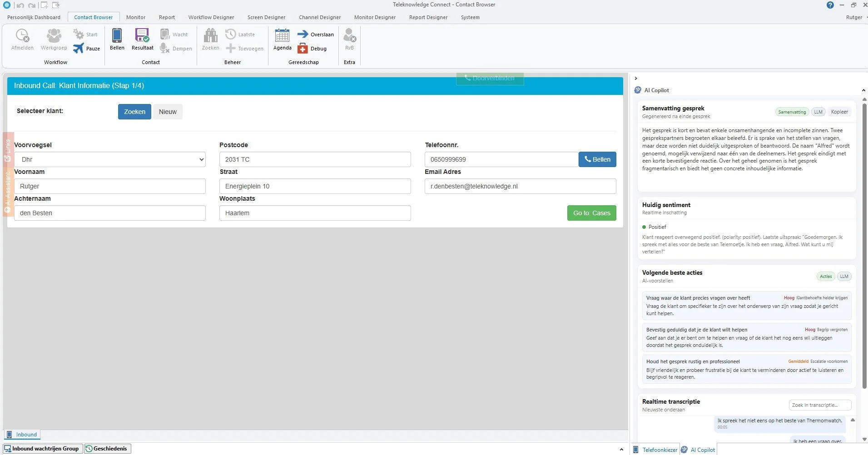868x455 pixels.
Task: Click the Overslaan arrow icon
Action: (303, 34)
